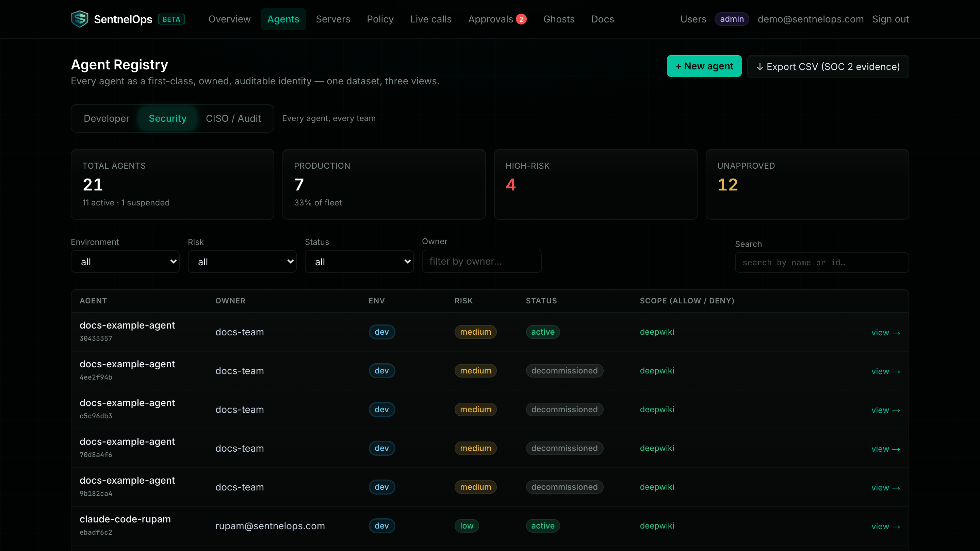980x551 pixels.
Task: Click the agent id ebadf6c2
Action: (96, 532)
